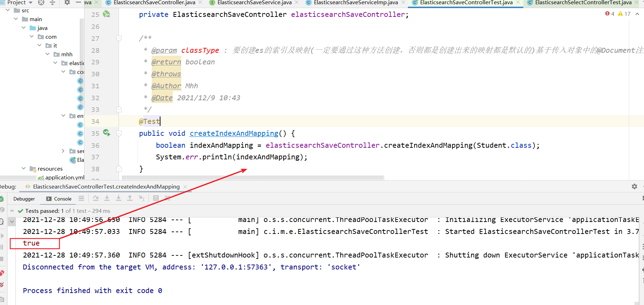Viewport: 644px width, 305px height.
Task: Click the inspections widget up arrow
Action: [637, 14]
